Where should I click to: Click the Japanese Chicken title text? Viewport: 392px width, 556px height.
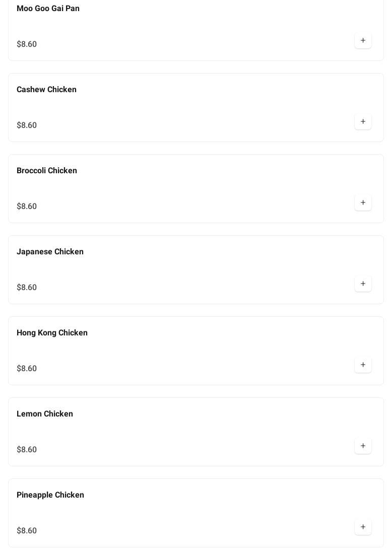[x=50, y=252]
